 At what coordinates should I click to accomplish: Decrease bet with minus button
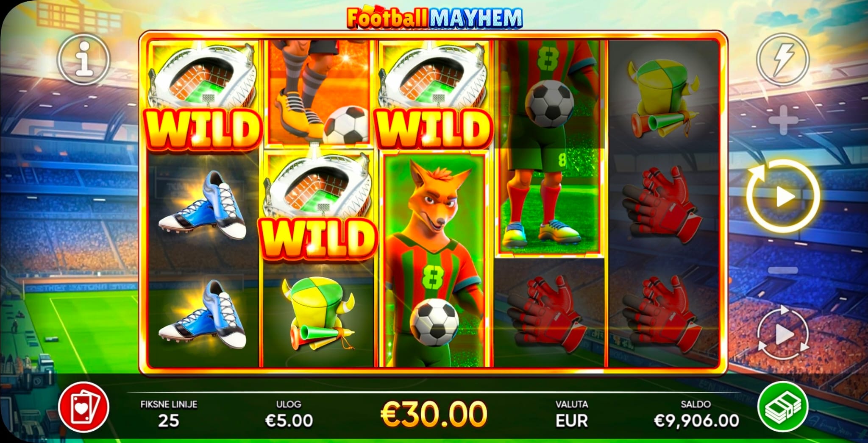[783, 270]
